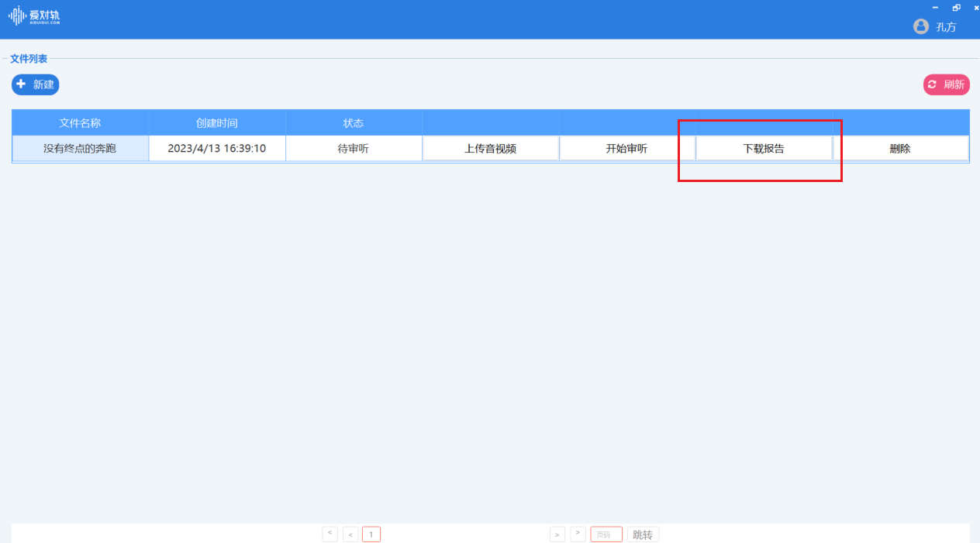Viewport: 980px width, 543px height.
Task: Click the 状态 column header
Action: tap(354, 122)
